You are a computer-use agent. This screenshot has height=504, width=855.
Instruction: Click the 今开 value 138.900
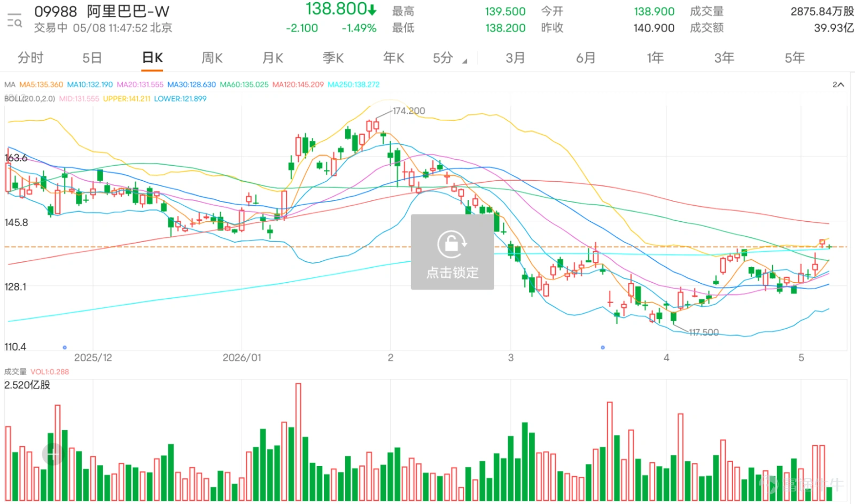coord(654,11)
